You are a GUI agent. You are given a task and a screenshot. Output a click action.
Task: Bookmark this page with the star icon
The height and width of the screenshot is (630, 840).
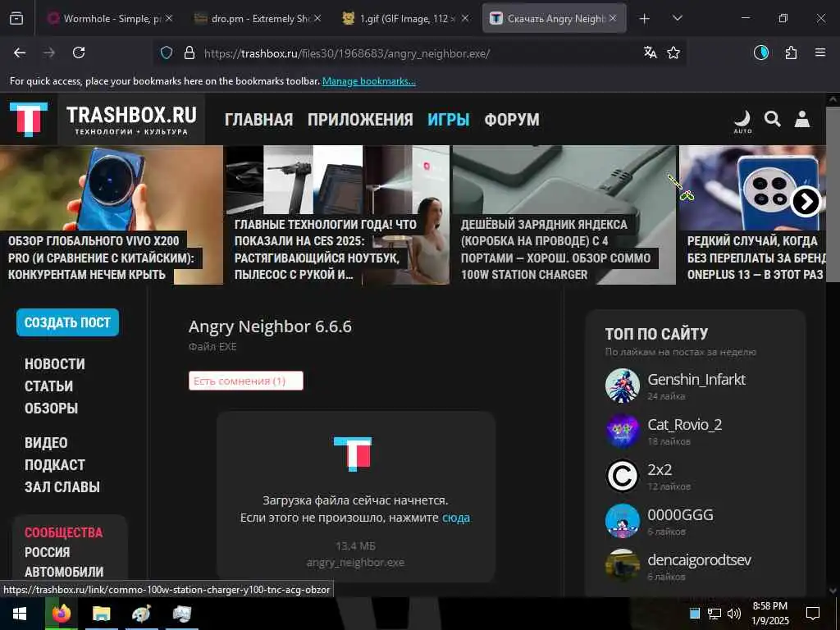coord(673,52)
